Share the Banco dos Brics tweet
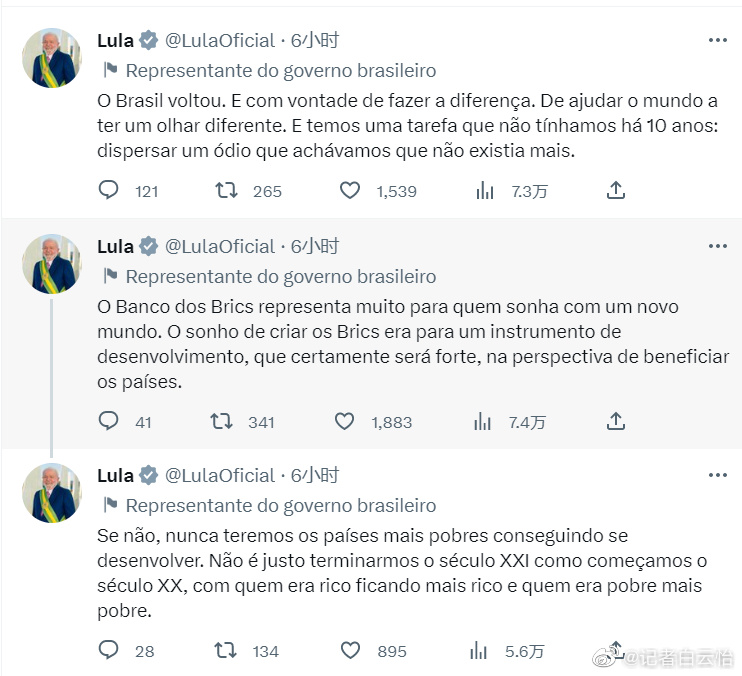Viewport: 742px width, 676px height. [617, 421]
